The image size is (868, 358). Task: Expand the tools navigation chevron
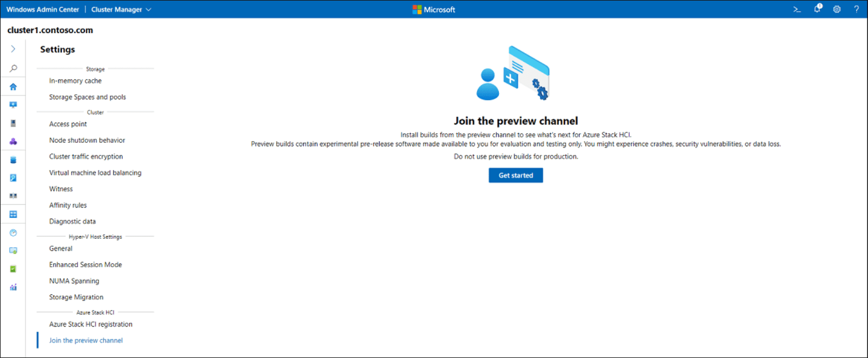(13, 49)
